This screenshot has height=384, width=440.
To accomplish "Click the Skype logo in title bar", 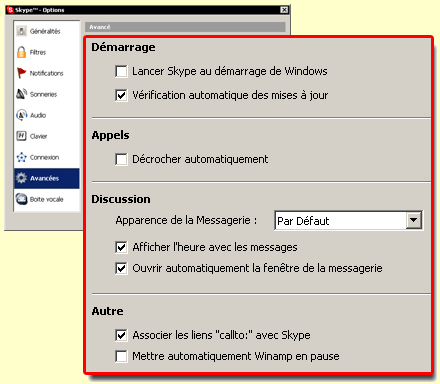I will (10, 10).
